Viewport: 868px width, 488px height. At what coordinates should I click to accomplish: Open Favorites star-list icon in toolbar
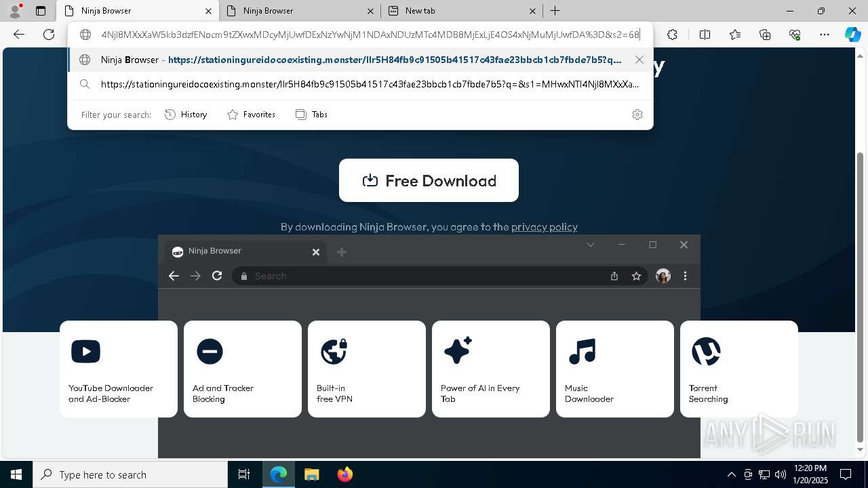(x=735, y=35)
